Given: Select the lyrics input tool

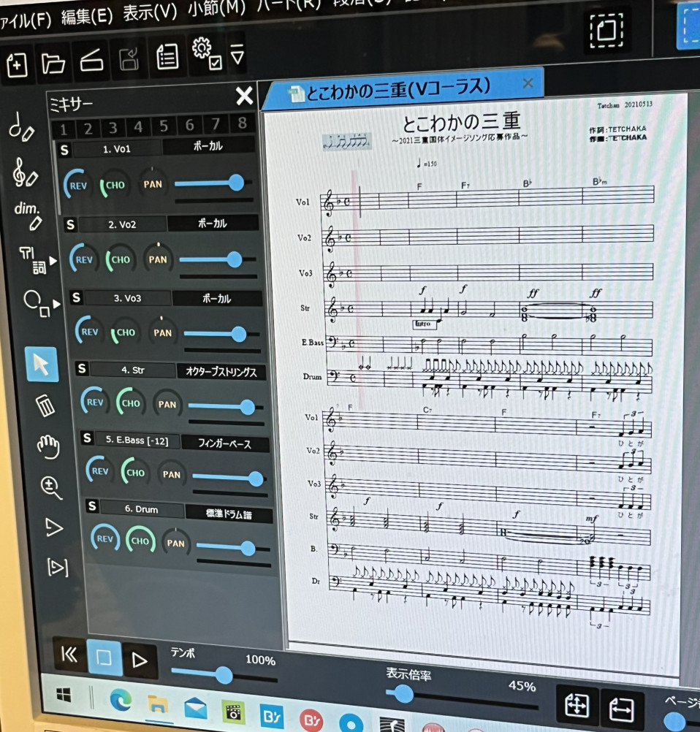Looking at the screenshot, I should (33, 260).
